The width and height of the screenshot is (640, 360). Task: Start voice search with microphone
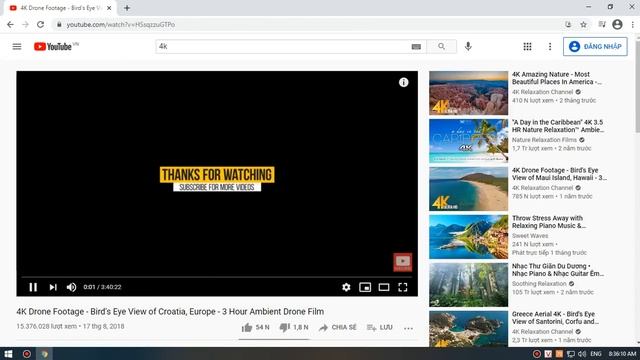(x=468, y=47)
